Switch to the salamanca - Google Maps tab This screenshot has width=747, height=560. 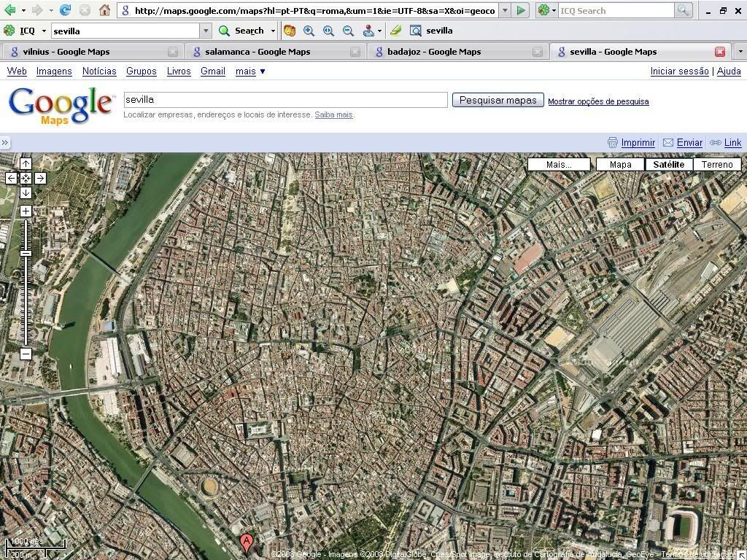[x=258, y=52]
